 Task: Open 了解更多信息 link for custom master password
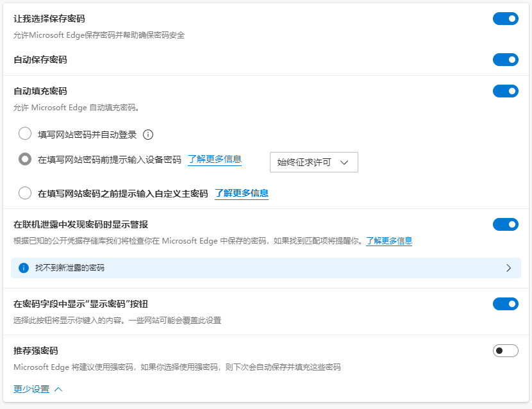tap(242, 194)
